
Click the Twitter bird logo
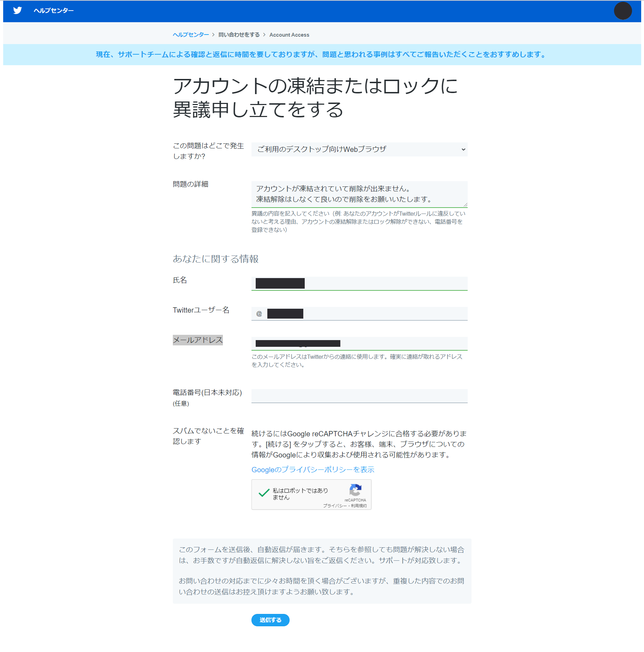click(x=17, y=11)
